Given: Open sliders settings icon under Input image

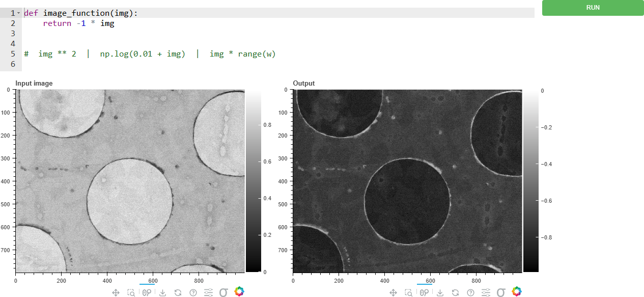Looking at the screenshot, I should (x=208, y=292).
